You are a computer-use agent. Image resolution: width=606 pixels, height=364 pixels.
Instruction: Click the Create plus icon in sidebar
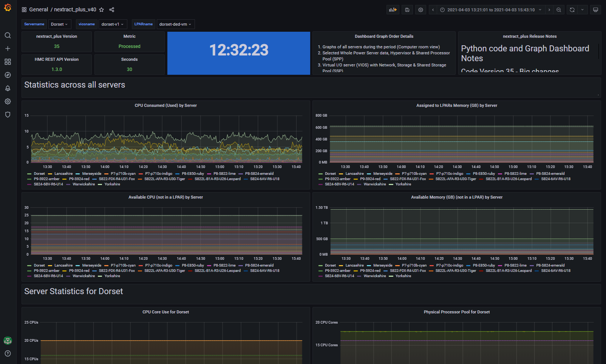coord(8,49)
